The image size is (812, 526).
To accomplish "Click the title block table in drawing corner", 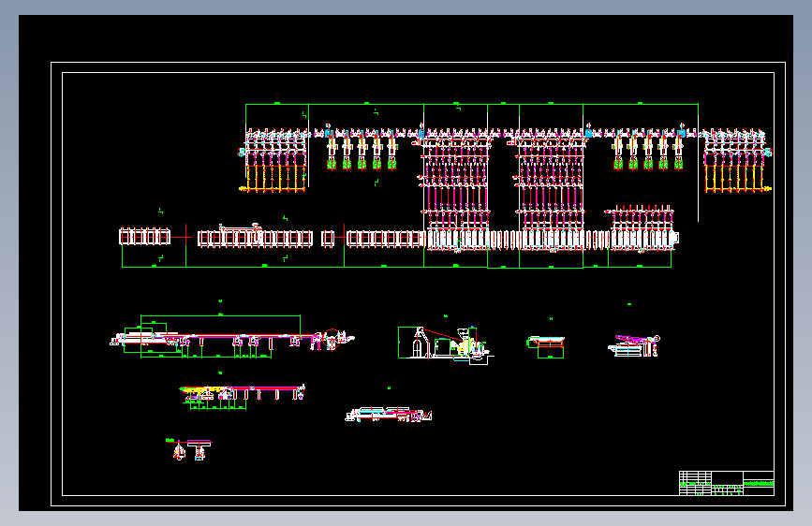I will coord(726,483).
